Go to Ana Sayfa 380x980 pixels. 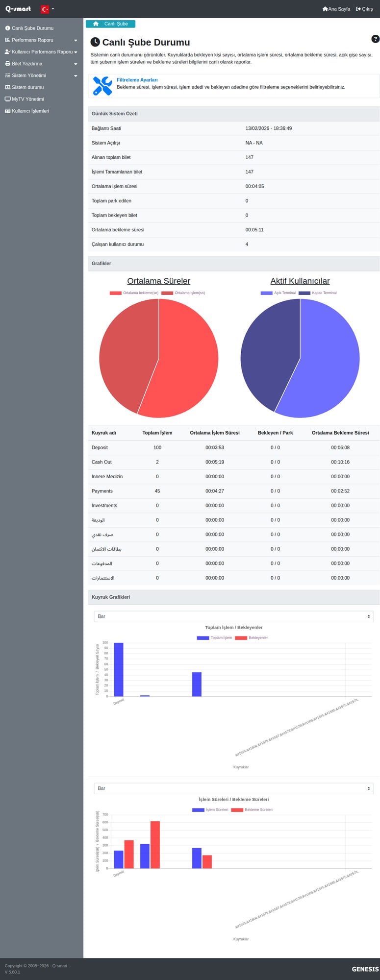pyautogui.click(x=336, y=9)
